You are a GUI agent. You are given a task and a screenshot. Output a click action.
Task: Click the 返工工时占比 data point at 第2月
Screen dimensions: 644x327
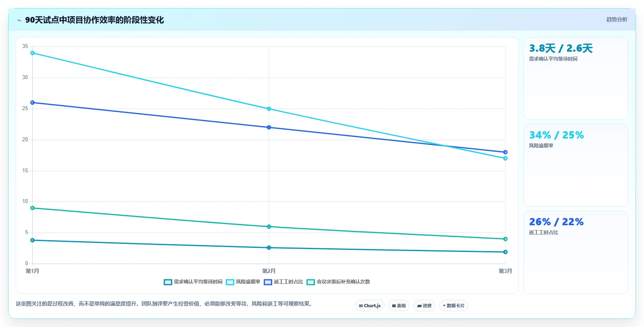[269, 128]
